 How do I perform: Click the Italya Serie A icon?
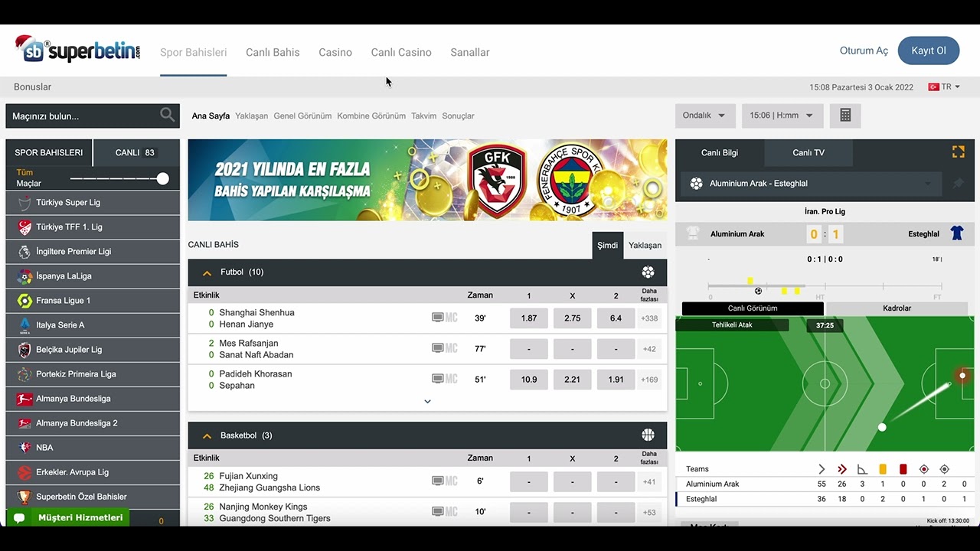(24, 325)
